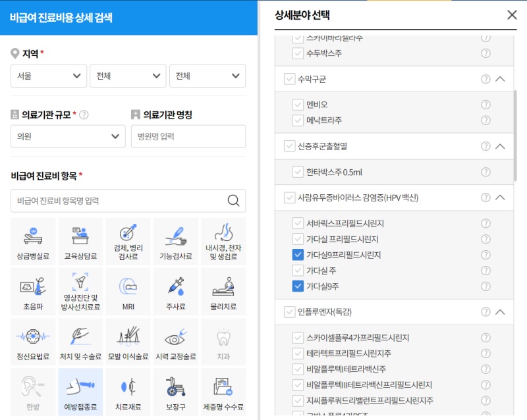527x420 pixels.
Task: Open the 모발 이식술료 category
Action: [x=128, y=342]
